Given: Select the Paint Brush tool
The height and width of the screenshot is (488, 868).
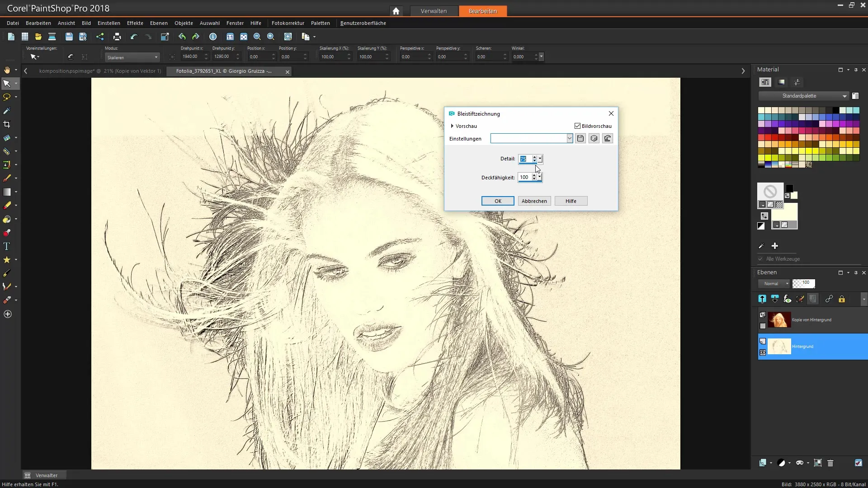Looking at the screenshot, I should point(7,178).
